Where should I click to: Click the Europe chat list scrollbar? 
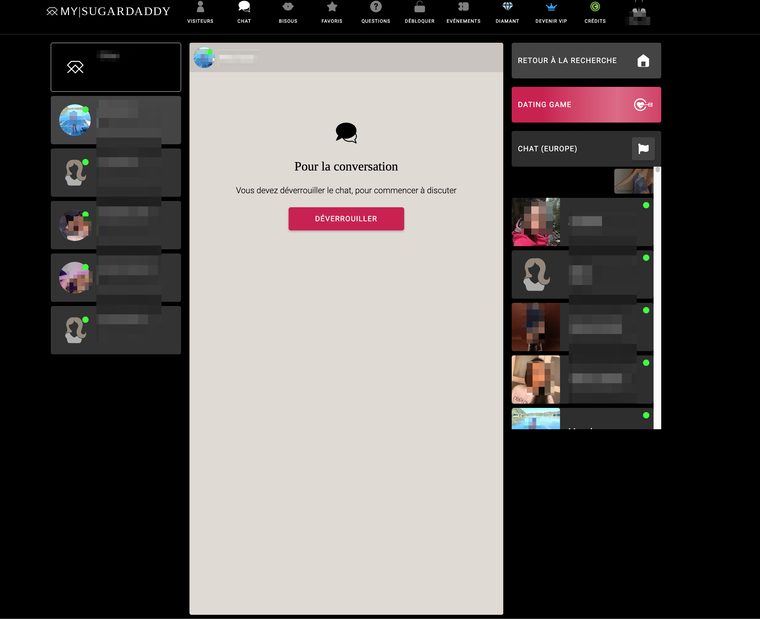pyautogui.click(x=657, y=298)
